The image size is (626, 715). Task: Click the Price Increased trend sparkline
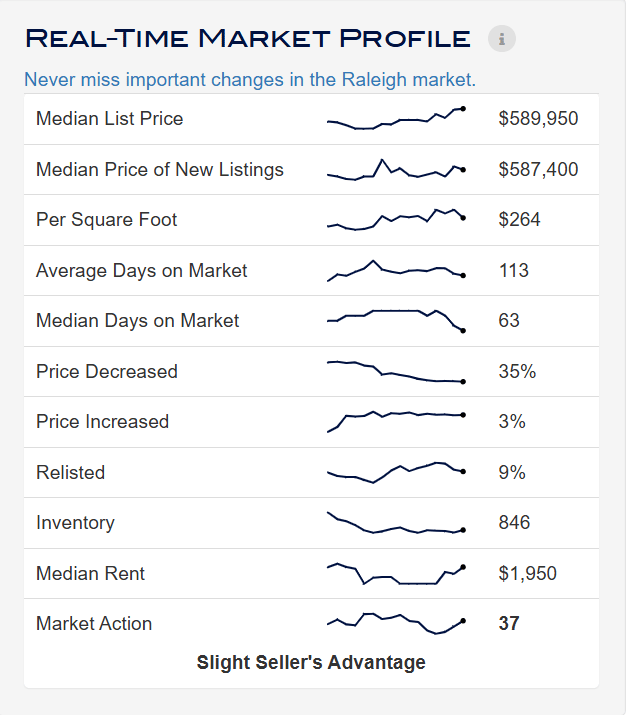396,421
